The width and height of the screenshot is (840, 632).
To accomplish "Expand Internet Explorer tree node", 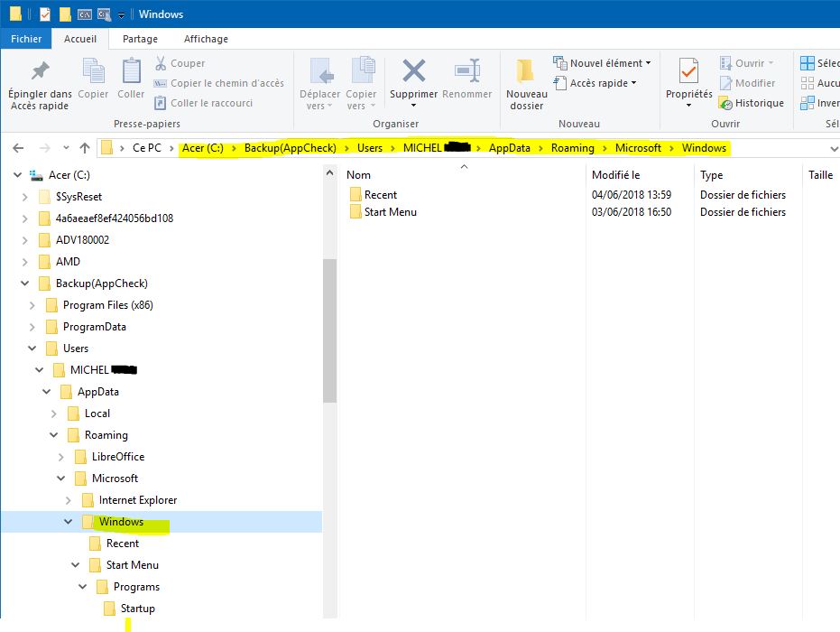I will tap(68, 500).
